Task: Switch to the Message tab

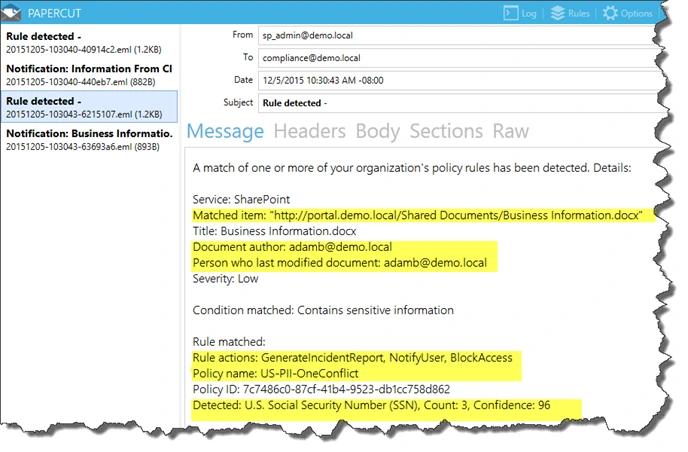Action: point(225,131)
